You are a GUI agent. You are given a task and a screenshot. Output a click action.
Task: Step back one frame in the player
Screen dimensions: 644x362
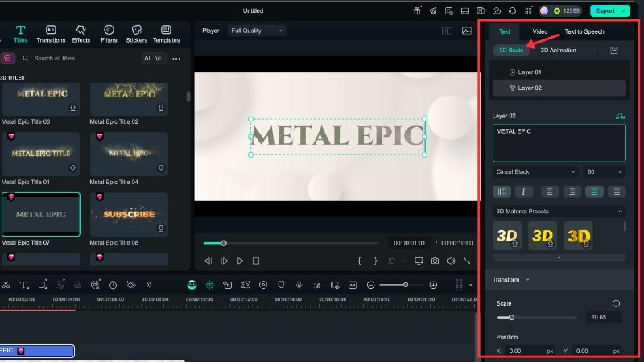click(x=208, y=261)
